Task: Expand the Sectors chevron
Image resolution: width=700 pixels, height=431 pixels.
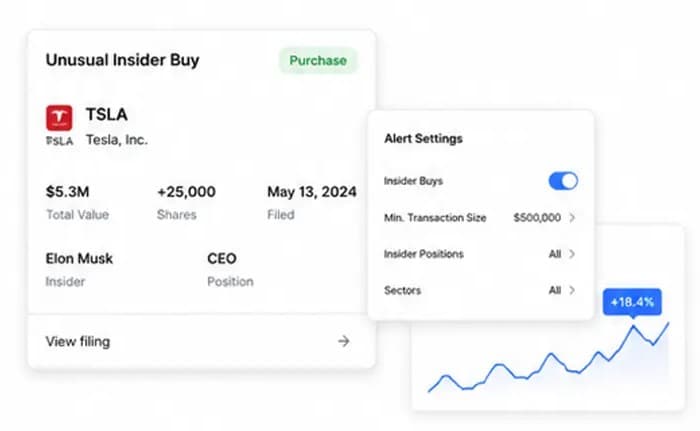Action: pyautogui.click(x=572, y=290)
